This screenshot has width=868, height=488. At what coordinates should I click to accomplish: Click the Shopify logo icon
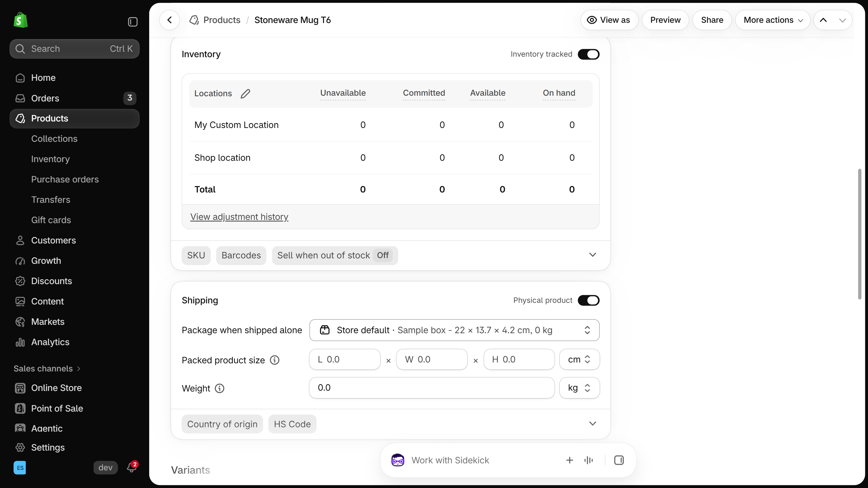[21, 20]
